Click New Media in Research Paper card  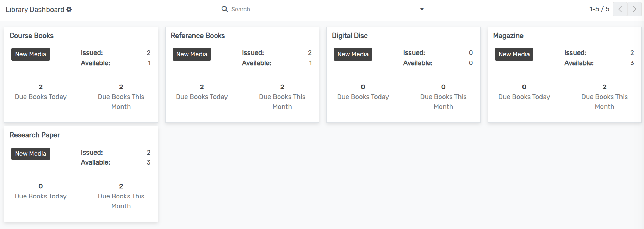31,154
